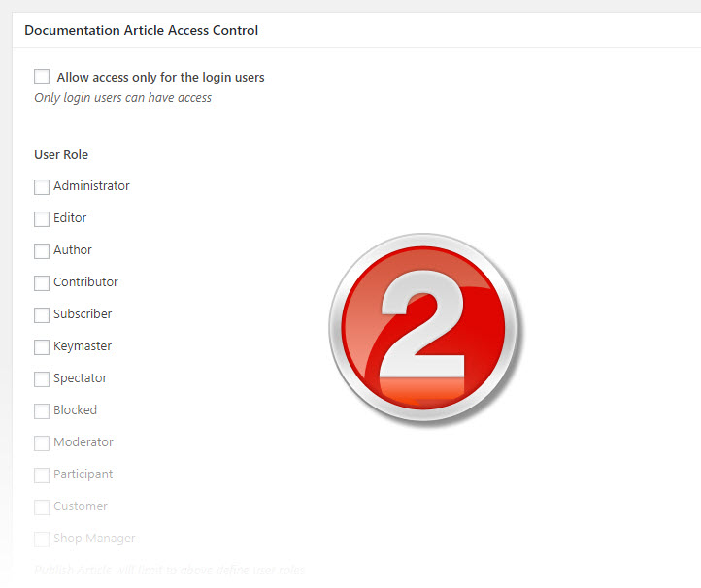Select the Author role checkbox
This screenshot has height=588, width=701.
coord(42,251)
